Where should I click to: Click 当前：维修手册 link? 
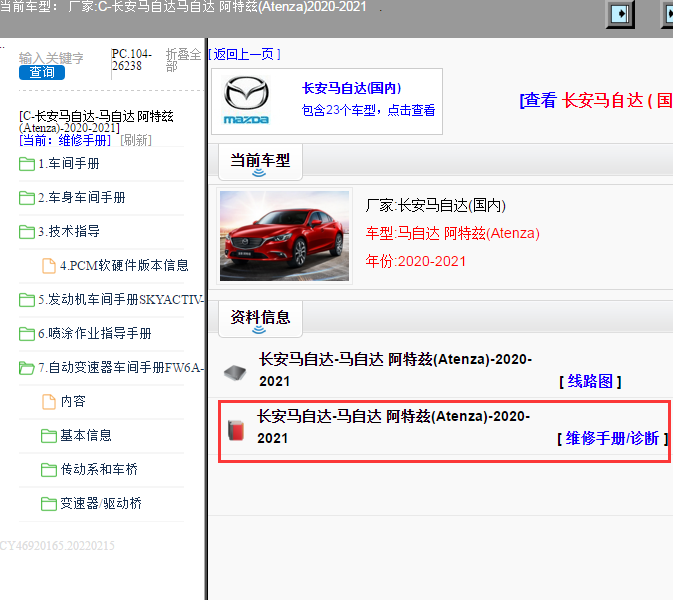[x=65, y=140]
